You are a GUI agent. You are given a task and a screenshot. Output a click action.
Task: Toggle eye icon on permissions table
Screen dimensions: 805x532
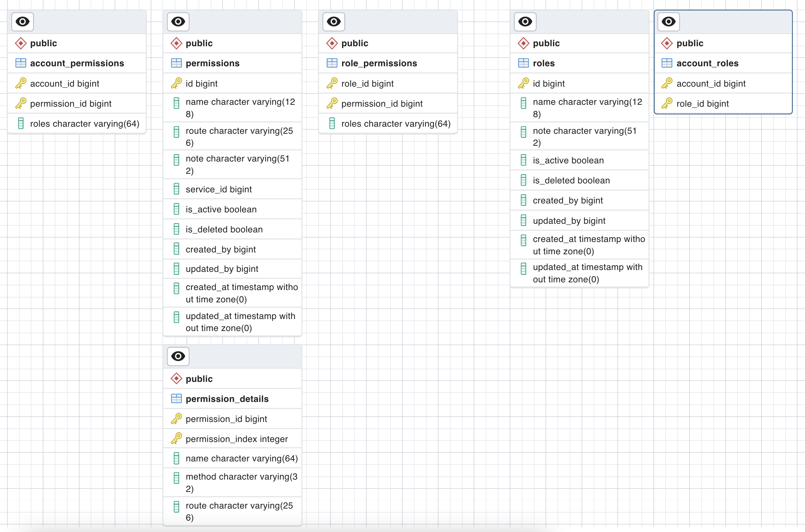coord(178,22)
